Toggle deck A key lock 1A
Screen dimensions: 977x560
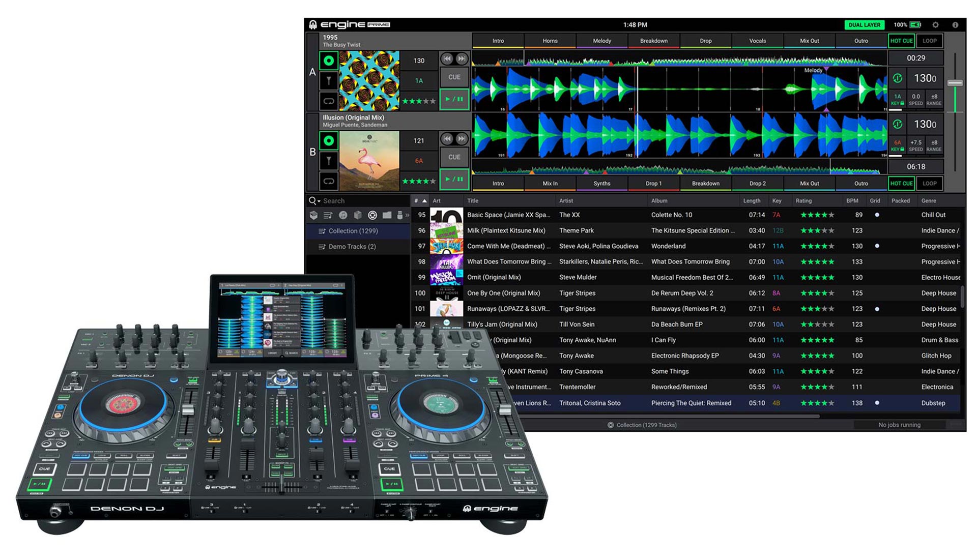point(898,99)
